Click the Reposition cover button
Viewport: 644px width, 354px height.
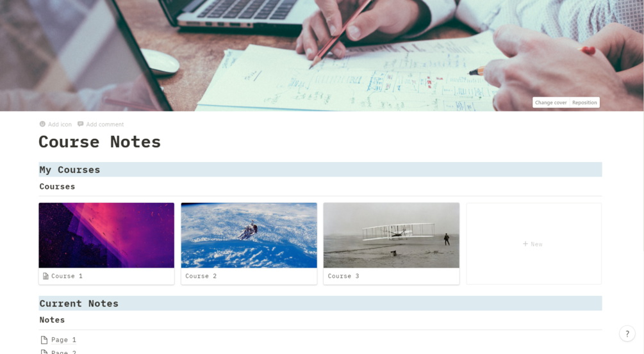pyautogui.click(x=584, y=102)
